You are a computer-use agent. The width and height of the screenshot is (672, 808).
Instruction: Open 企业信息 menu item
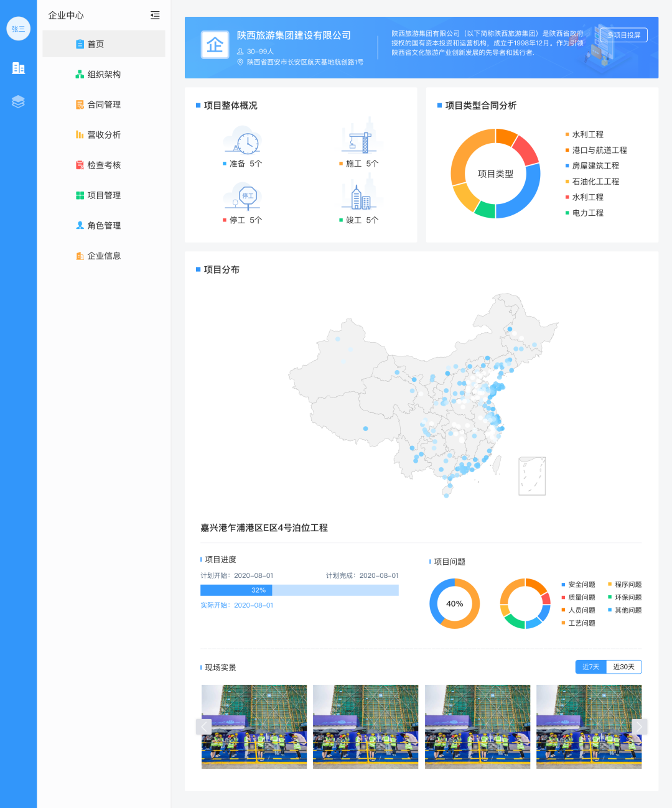[x=104, y=256]
